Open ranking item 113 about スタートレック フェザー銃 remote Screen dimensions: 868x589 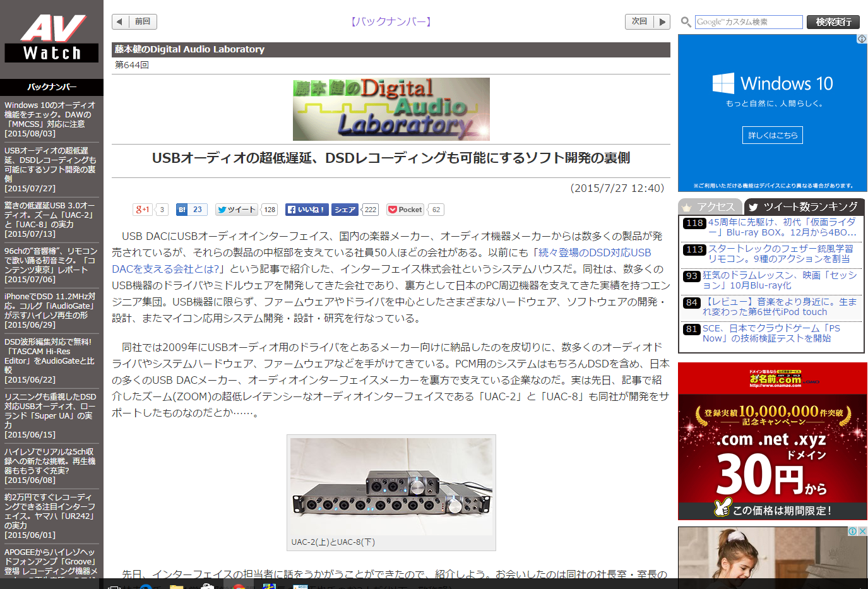780,254
